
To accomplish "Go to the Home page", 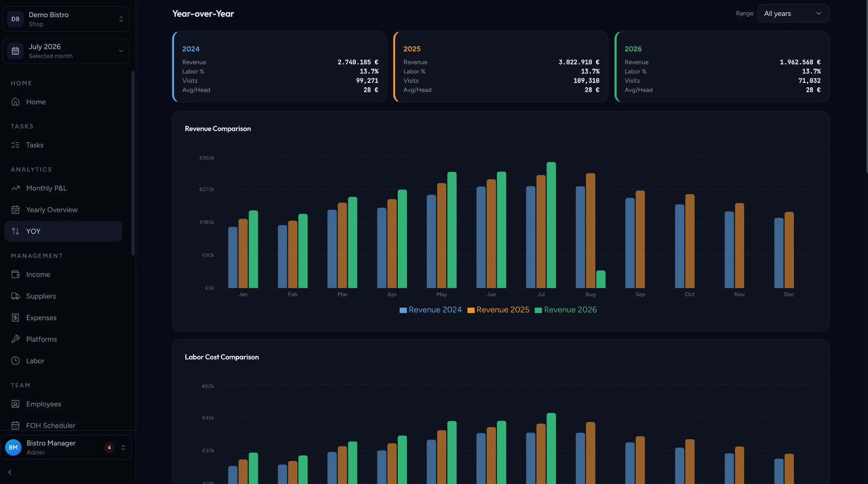I will coord(63,102).
